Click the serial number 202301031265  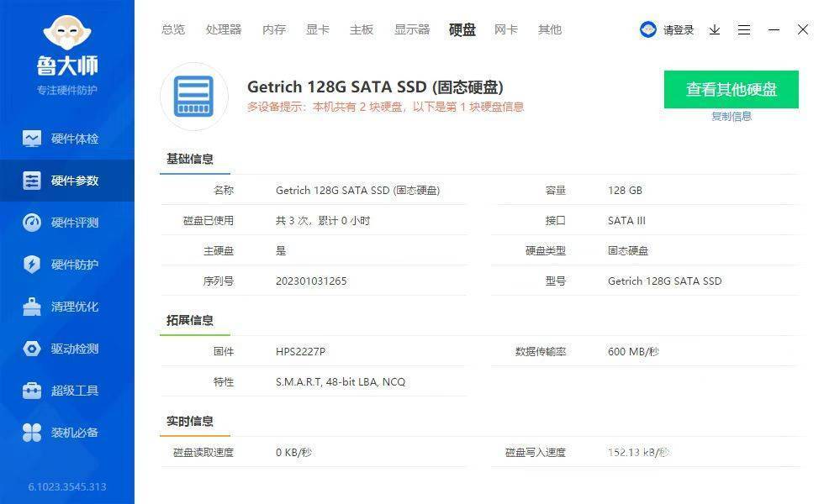coord(311,281)
